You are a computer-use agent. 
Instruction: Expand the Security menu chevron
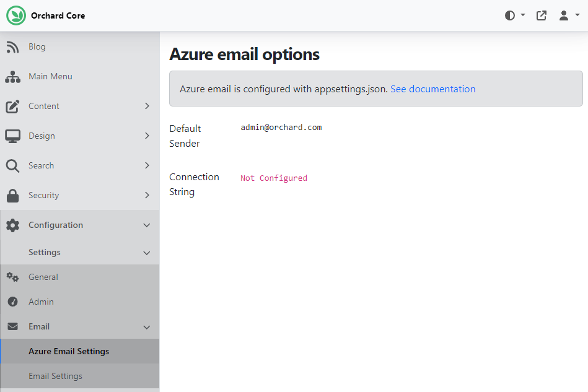[147, 195]
